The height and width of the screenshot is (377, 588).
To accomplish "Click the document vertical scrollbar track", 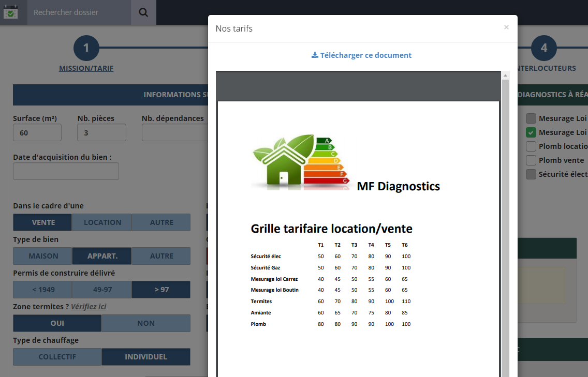I will [x=505, y=228].
